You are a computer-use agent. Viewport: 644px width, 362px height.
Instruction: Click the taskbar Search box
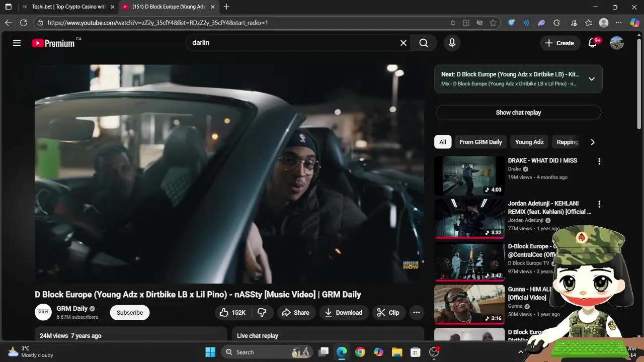pos(268,352)
